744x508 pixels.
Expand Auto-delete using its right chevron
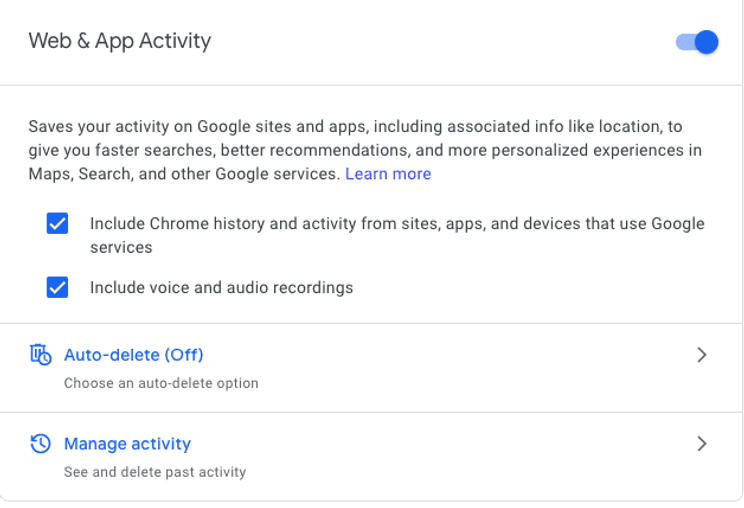click(702, 355)
